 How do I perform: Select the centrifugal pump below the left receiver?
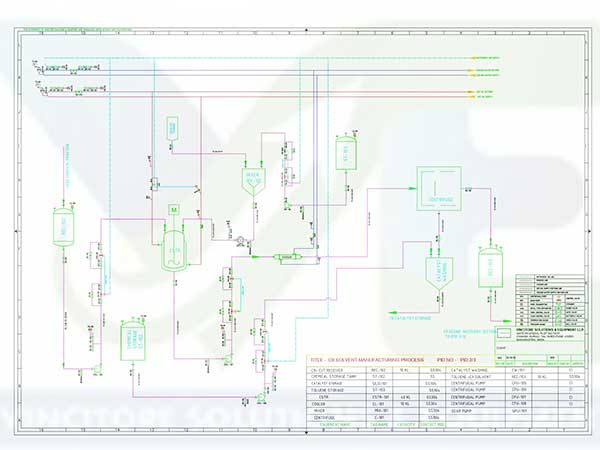[97, 369]
